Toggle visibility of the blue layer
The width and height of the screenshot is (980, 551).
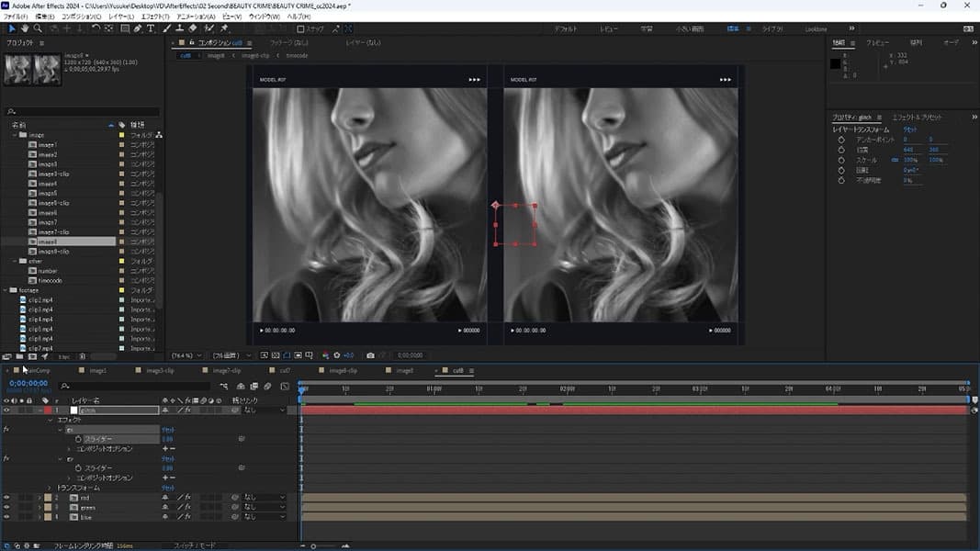pos(6,517)
